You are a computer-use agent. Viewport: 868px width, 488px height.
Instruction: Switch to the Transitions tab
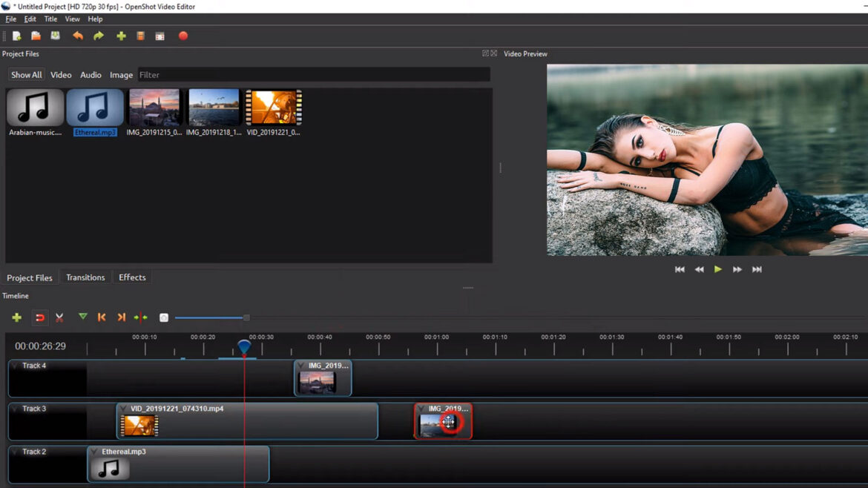[85, 277]
